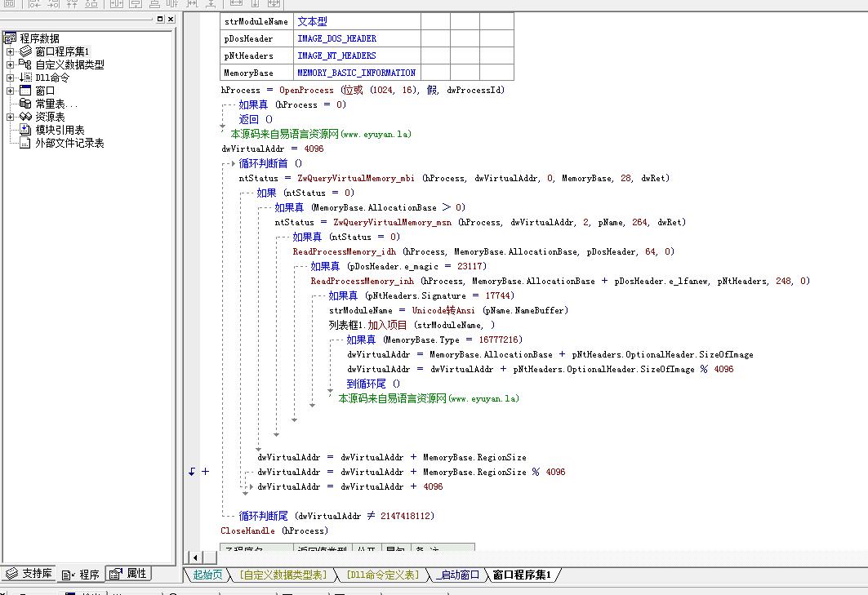Click the ReadProcessMemory_idh call
This screenshot has width=868, height=595.
pos(345,252)
